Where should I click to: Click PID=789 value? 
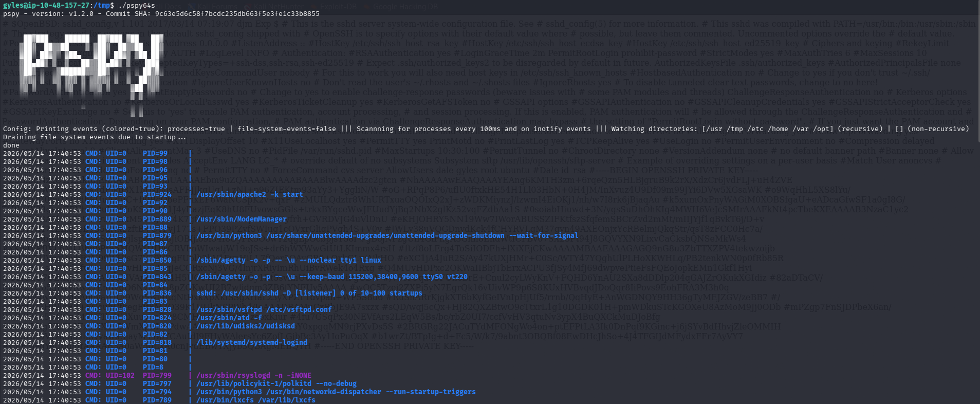(157, 400)
